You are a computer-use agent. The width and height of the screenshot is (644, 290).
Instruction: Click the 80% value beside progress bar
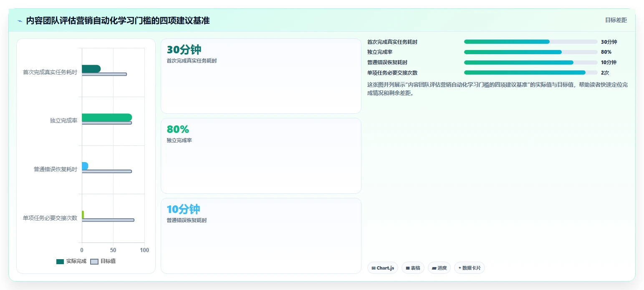[x=606, y=52]
